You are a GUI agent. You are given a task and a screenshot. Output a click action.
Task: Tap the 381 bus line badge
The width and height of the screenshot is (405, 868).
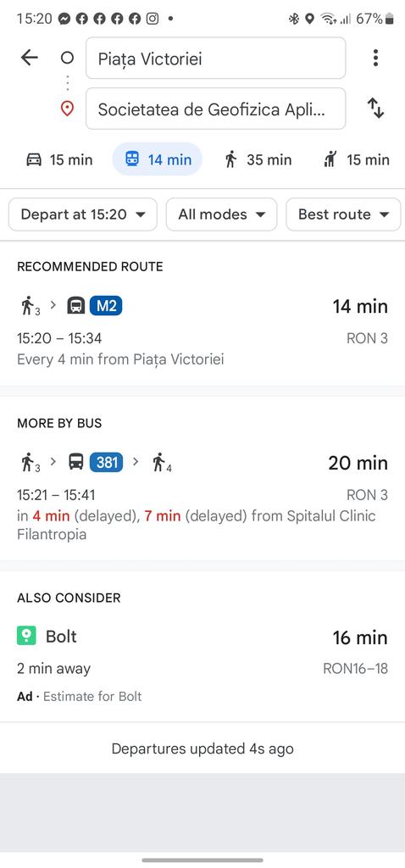click(106, 462)
